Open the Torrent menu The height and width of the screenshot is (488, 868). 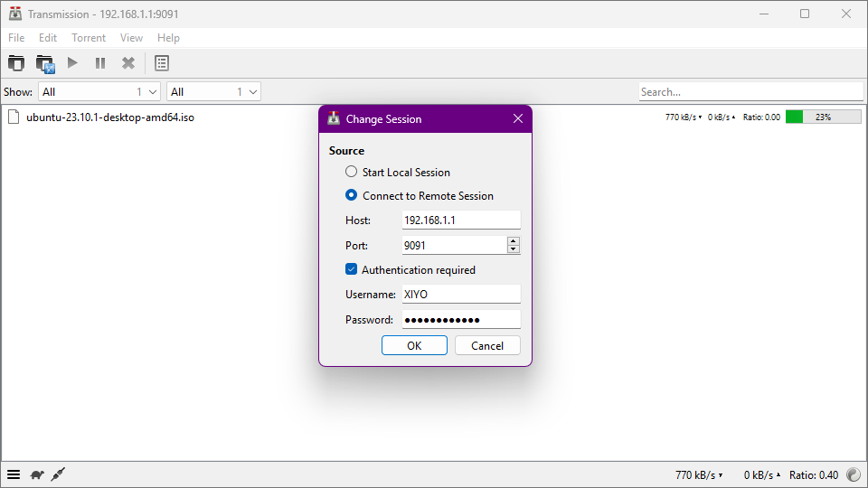pyautogui.click(x=89, y=38)
